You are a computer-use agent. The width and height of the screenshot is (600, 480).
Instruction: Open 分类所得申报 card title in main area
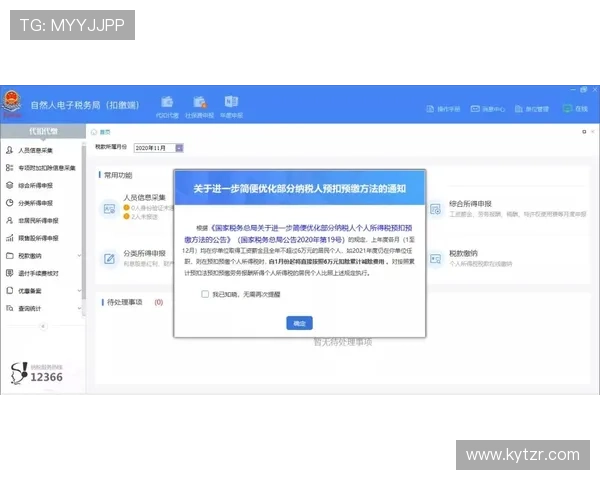[x=144, y=253]
